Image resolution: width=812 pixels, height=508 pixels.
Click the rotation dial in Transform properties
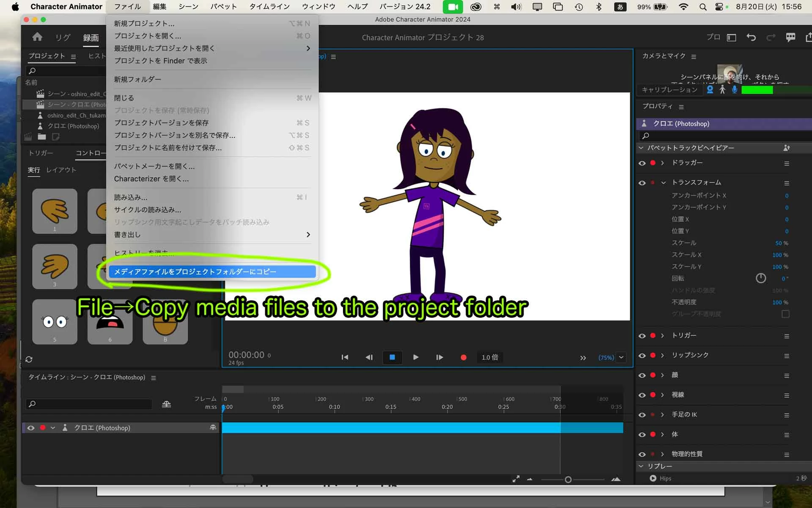point(761,278)
